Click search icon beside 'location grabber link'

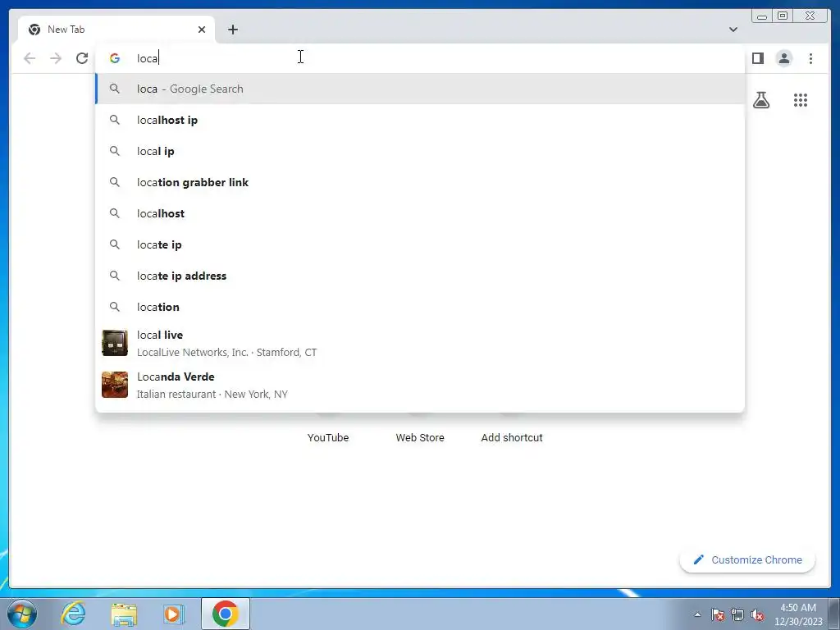115,182
